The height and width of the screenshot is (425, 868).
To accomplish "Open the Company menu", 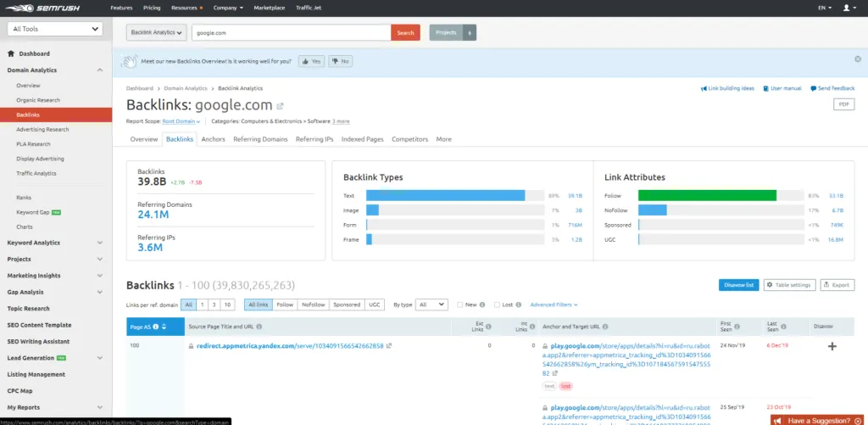I will (x=228, y=8).
